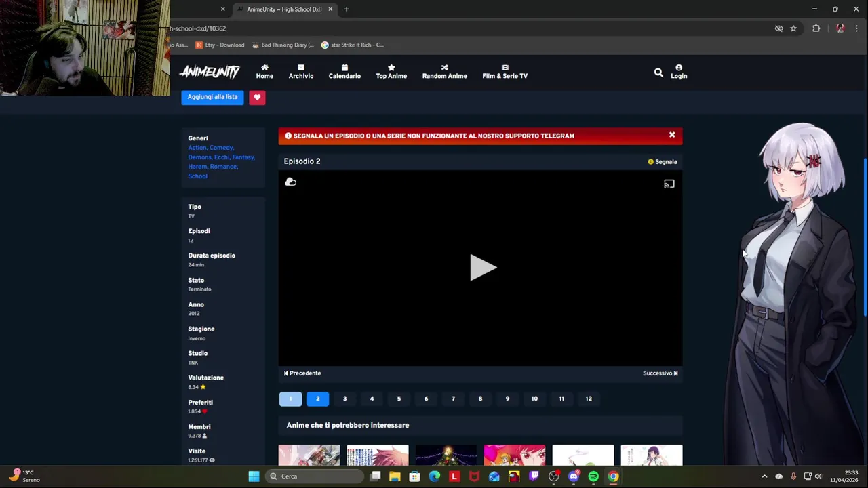Screen dimensions: 868x488
Task: Select episode 3
Action: [344, 399]
